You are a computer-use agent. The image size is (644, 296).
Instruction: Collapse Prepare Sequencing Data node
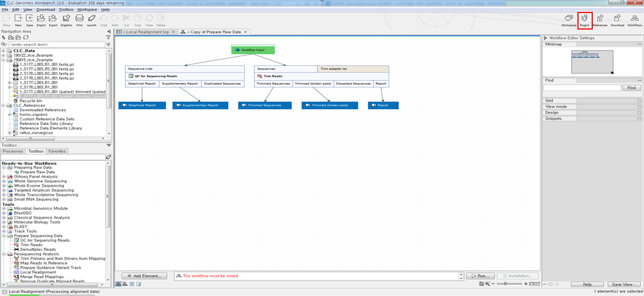click(3, 236)
